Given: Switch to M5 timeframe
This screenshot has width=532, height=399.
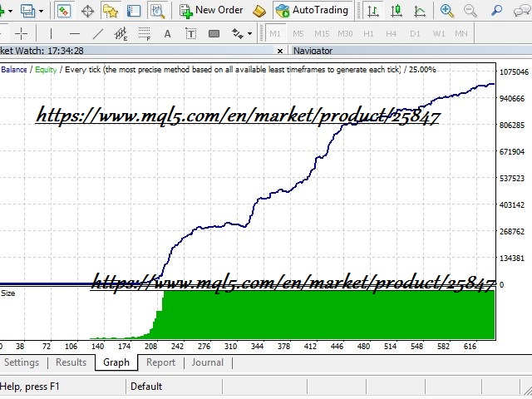Looking at the screenshot, I should [x=298, y=33].
